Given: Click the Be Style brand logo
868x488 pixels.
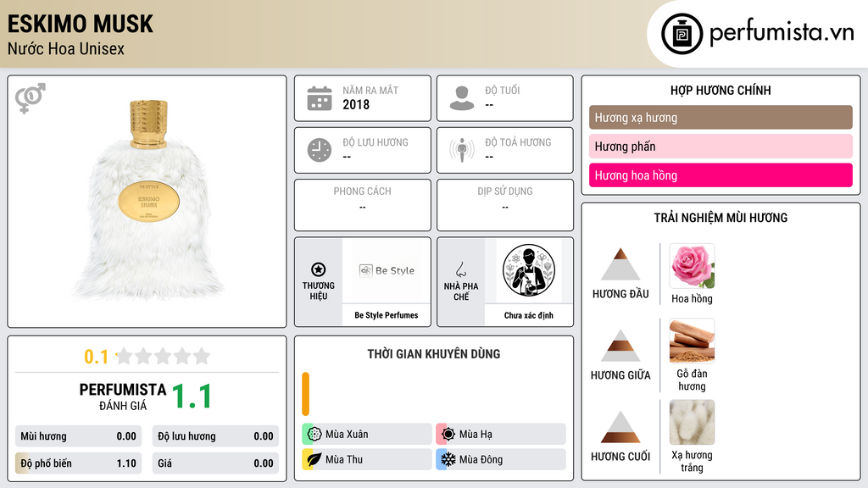Looking at the screenshot, I should click(387, 270).
